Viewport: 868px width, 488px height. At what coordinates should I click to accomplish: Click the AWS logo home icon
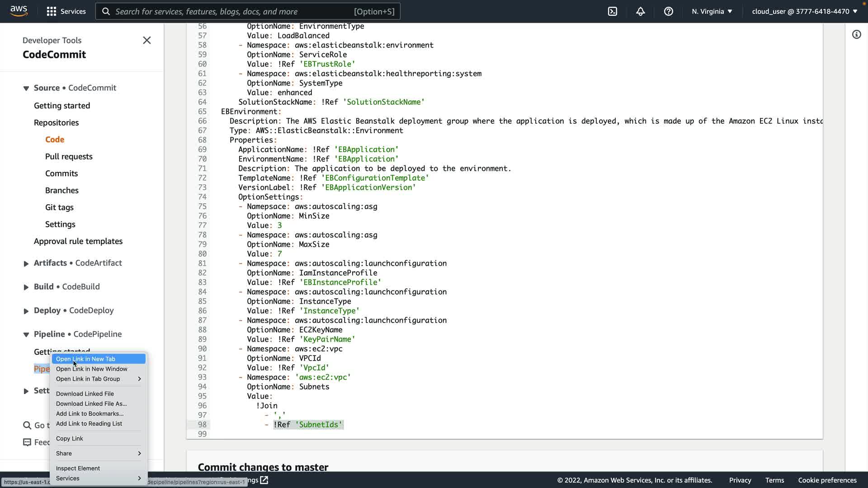(x=19, y=11)
